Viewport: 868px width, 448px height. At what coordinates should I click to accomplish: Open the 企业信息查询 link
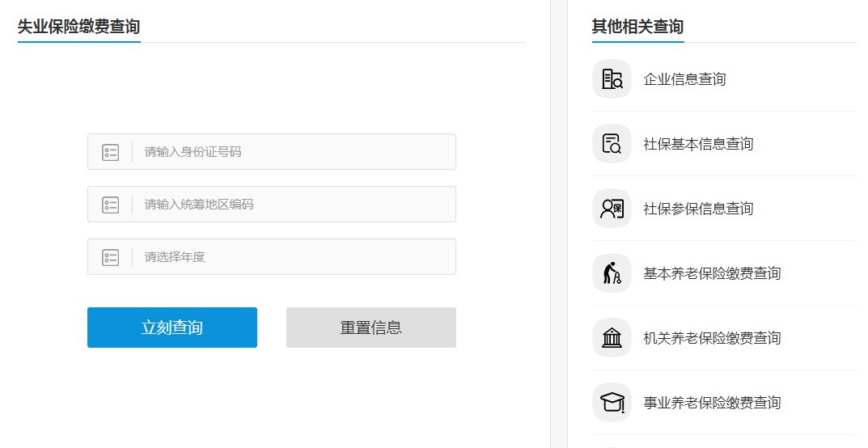click(x=684, y=79)
